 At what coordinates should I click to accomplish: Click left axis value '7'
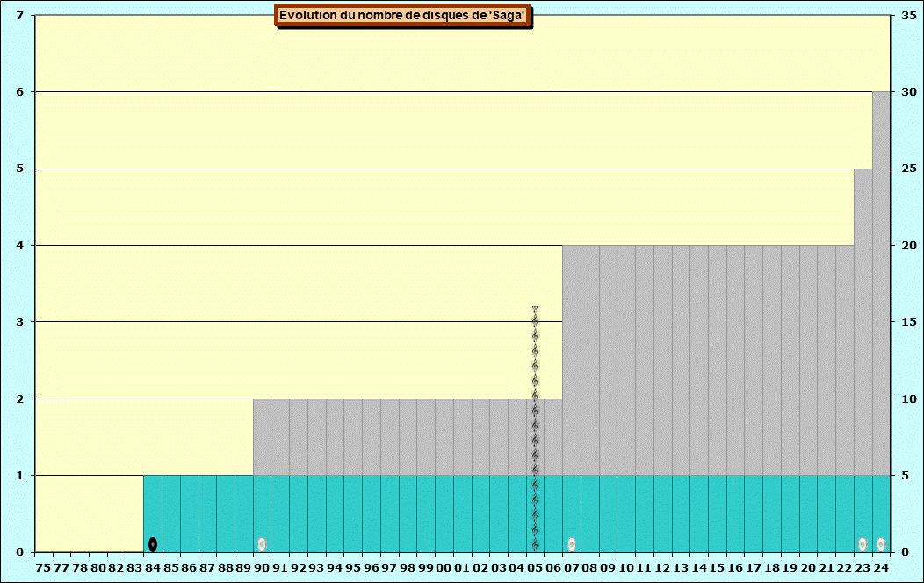pyautogui.click(x=20, y=15)
